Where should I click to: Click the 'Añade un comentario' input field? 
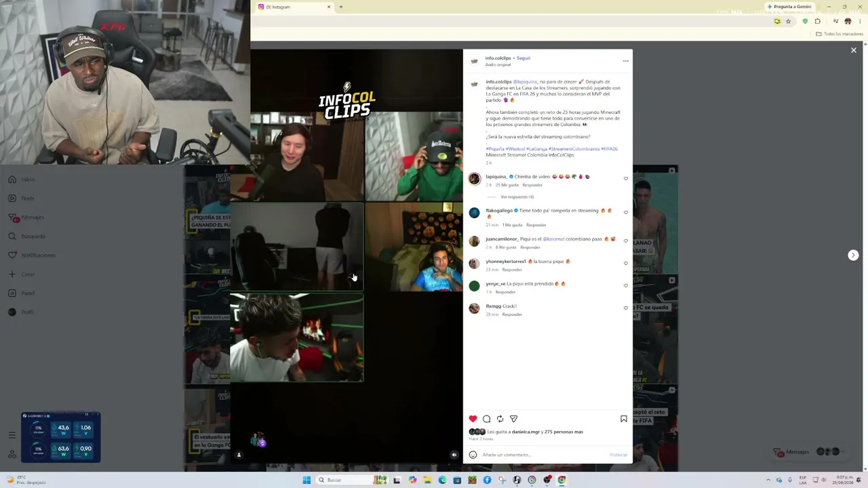(544, 455)
